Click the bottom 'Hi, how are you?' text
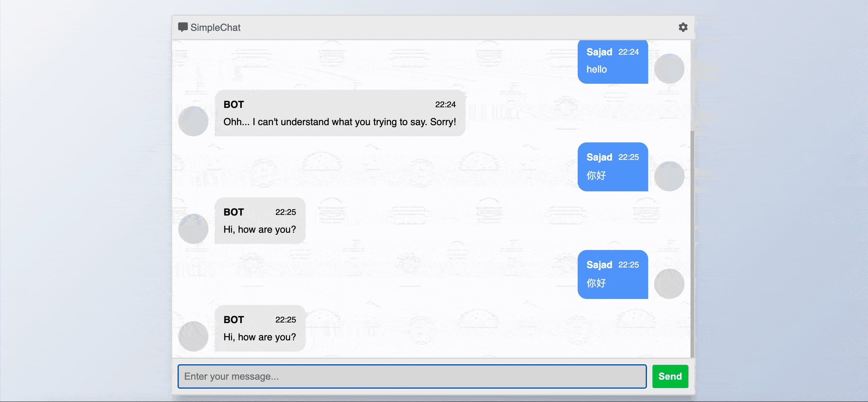Screen dimensions: 868x402 [x=259, y=337]
